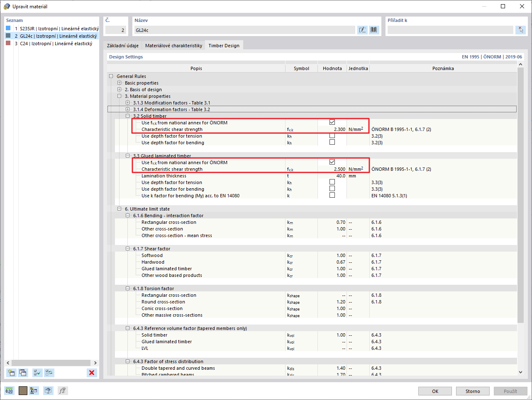Edit the material name via the pencil icon
Viewport: 532px width, 400px height.
pos(362,29)
